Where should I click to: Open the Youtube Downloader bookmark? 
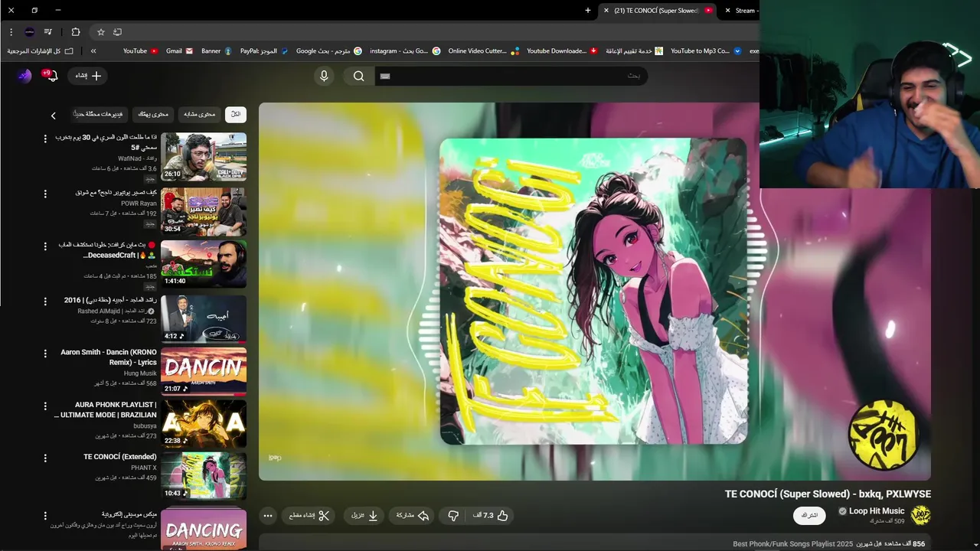click(563, 51)
